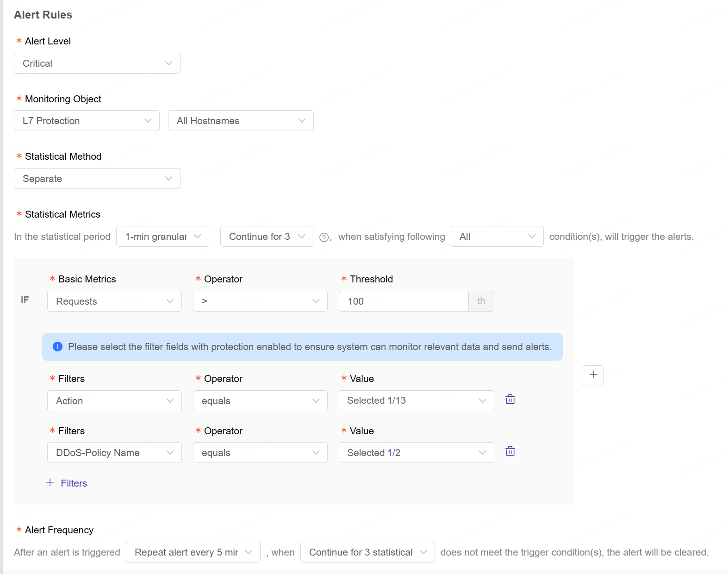Open the Requests basic metrics dropdown
The width and height of the screenshot is (728, 575).
coord(114,301)
